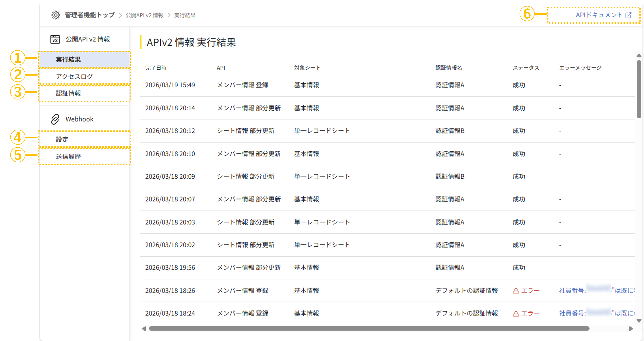Click the APIv2 情報 実行結果 page title
Viewport: 644px width, 341px height.
click(191, 42)
